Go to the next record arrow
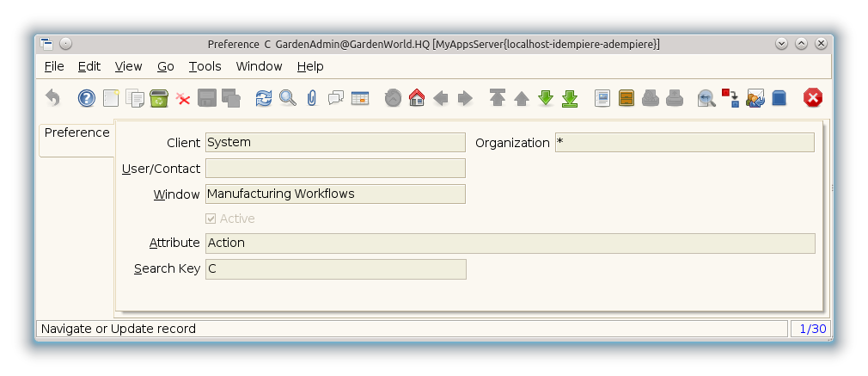 point(546,98)
